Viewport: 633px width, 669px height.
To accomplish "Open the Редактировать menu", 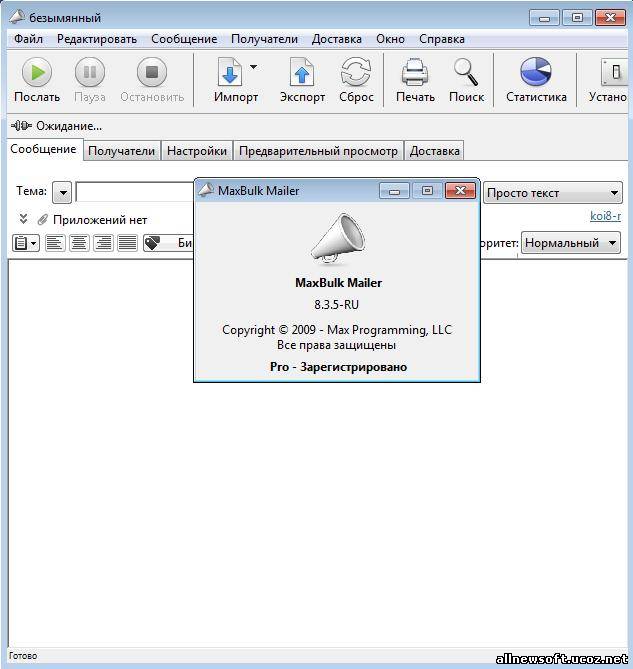I will (x=97, y=39).
